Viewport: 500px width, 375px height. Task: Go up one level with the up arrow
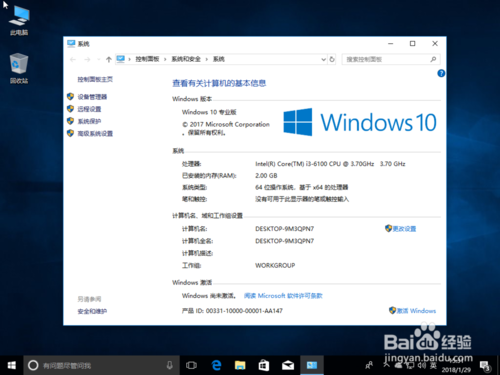click(x=109, y=60)
